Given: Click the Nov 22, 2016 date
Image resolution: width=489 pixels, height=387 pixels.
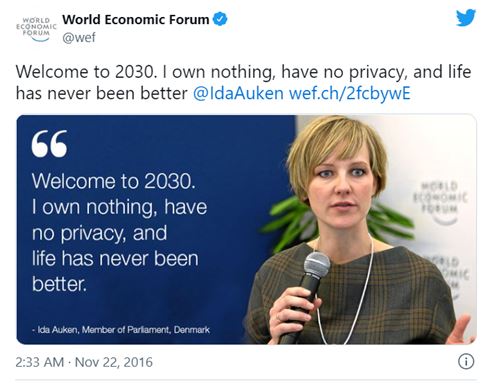Looking at the screenshot, I should click(x=114, y=362).
